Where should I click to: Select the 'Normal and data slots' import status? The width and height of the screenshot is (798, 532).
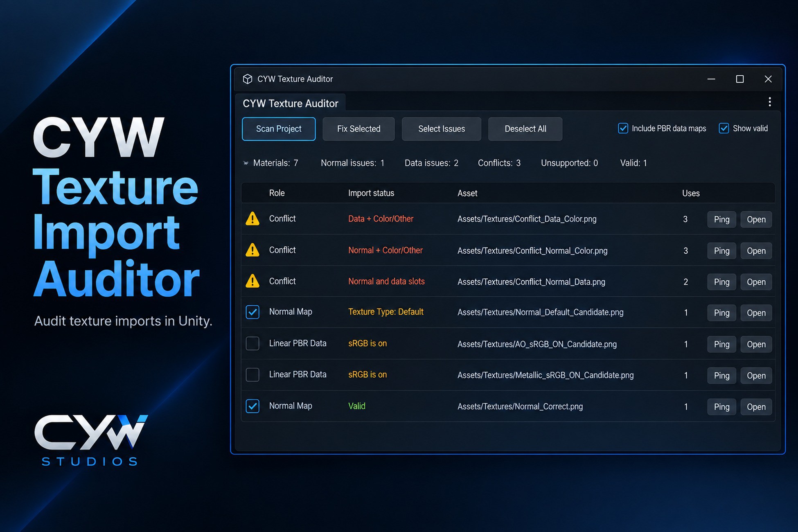(x=386, y=281)
